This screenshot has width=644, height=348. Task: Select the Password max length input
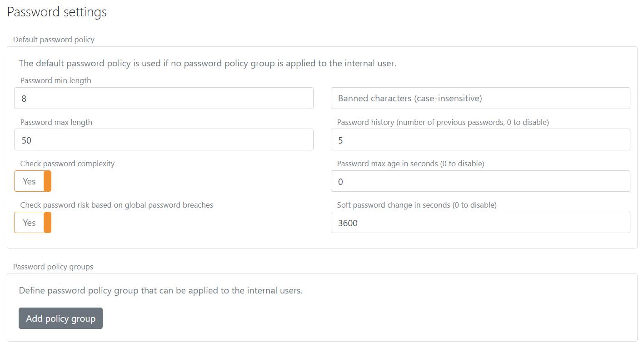[x=164, y=139]
